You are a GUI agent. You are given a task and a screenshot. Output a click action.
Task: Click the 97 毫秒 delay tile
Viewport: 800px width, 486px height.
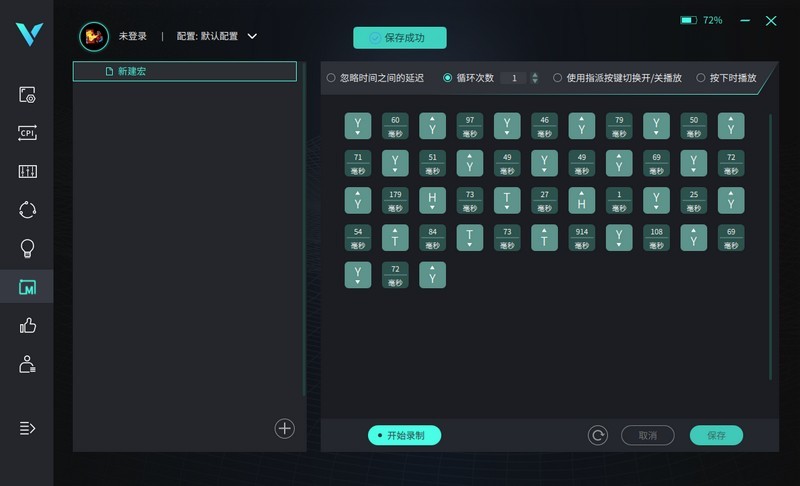click(x=469, y=126)
